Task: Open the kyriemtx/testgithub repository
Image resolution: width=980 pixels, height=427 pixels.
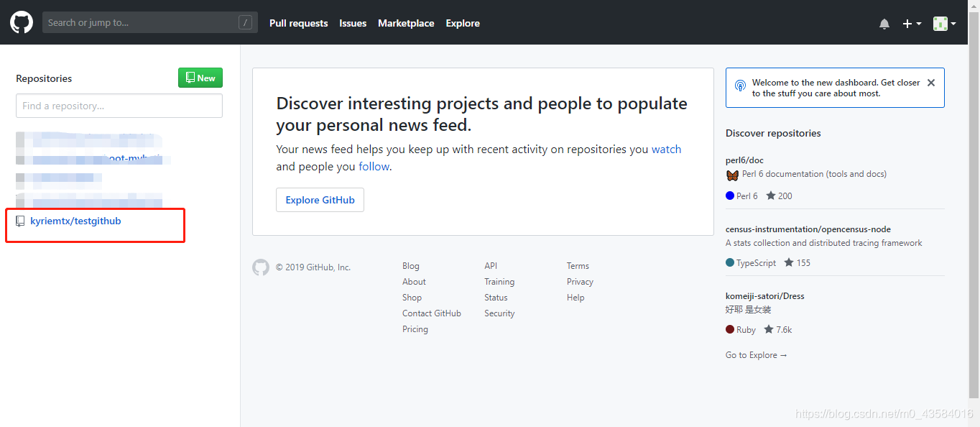Action: coord(75,221)
